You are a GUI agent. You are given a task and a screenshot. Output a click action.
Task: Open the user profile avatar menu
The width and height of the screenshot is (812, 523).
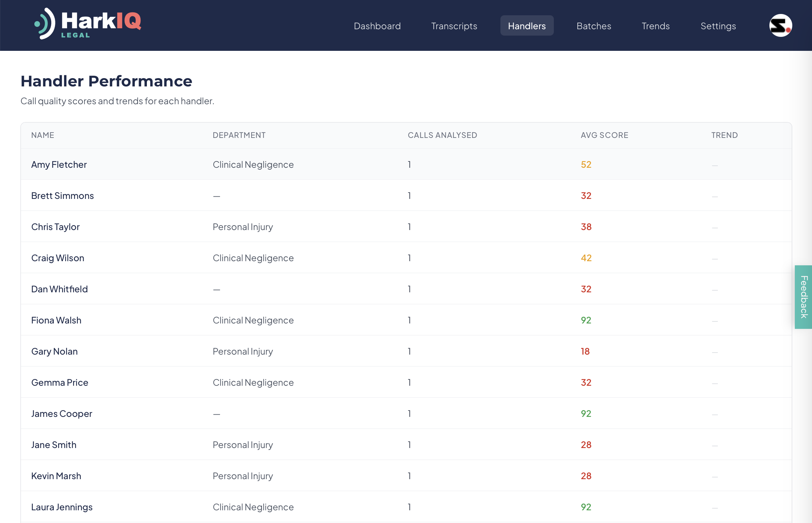(781, 25)
